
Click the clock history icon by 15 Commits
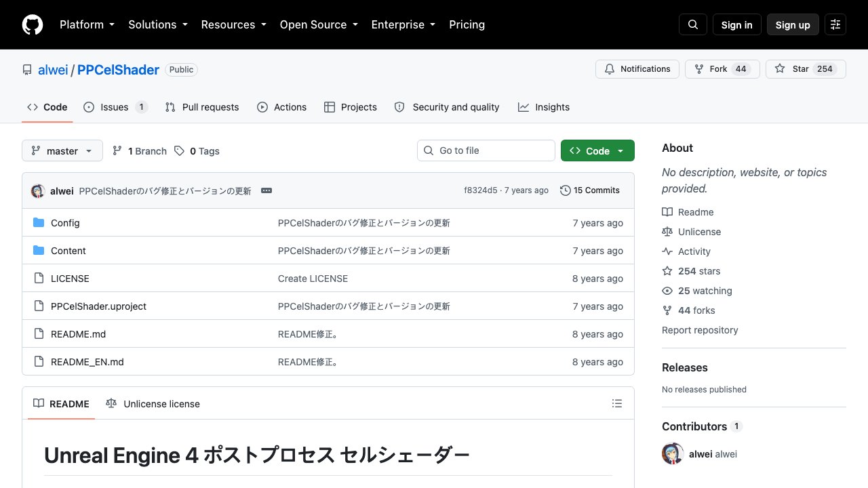[x=566, y=190]
